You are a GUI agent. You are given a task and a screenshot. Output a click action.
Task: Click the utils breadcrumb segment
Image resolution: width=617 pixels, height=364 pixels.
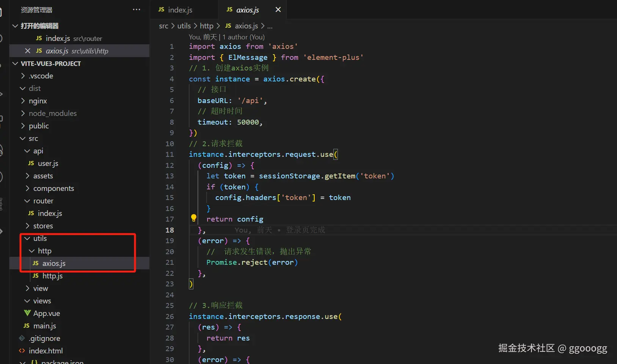pyautogui.click(x=184, y=26)
